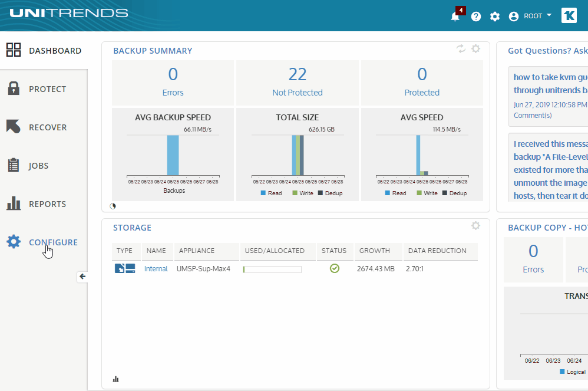Viewport: 588px width, 391px height.
Task: Sort by GROWTH column header
Action: (x=378, y=251)
